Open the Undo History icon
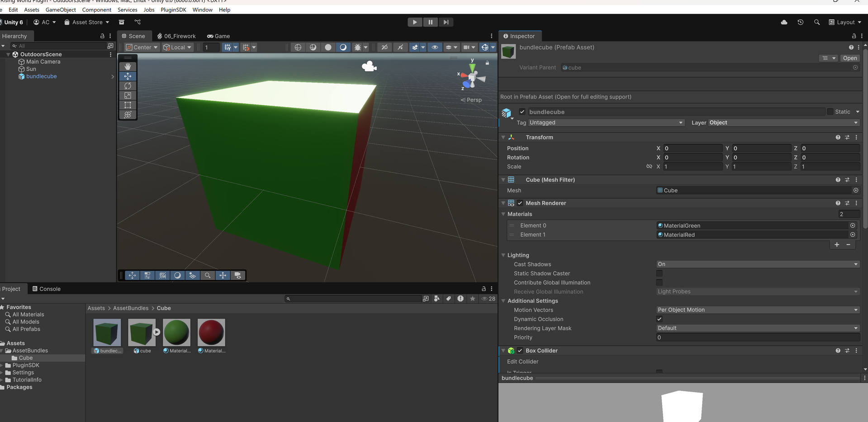This screenshot has width=868, height=422. click(x=800, y=22)
